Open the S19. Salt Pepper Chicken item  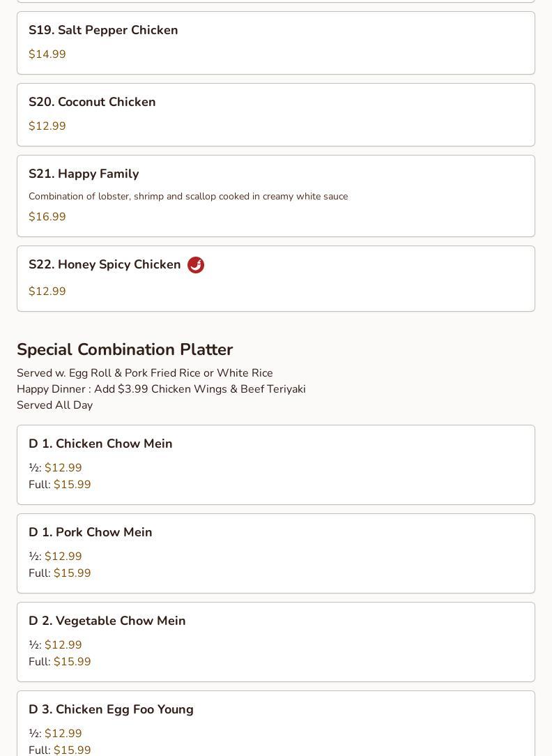276,43
